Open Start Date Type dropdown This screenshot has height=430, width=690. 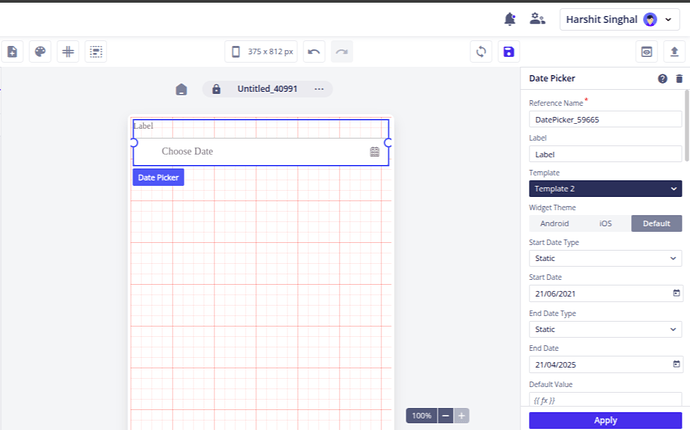605,258
